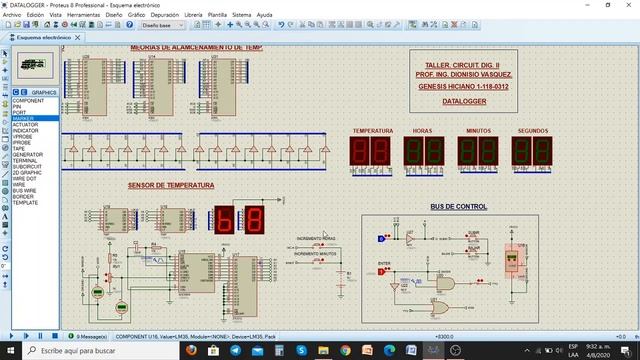Open the Depuración menu
This screenshot has width=640, height=360.
click(164, 15)
